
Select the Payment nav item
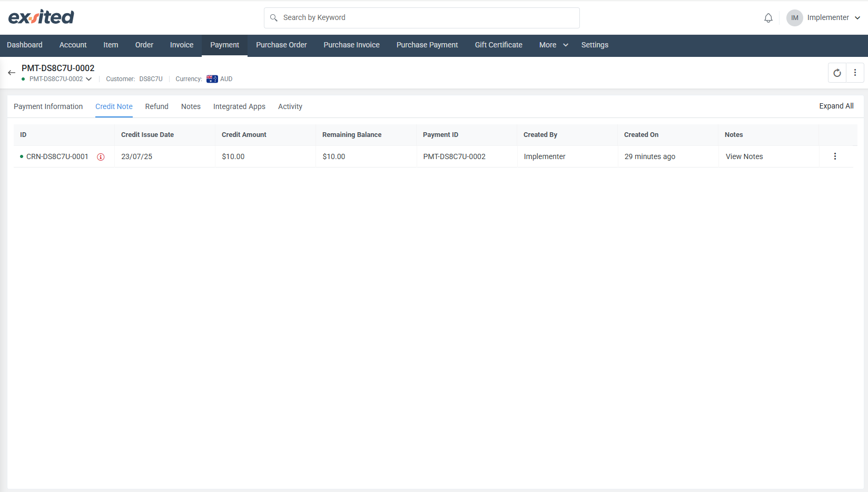tap(224, 45)
